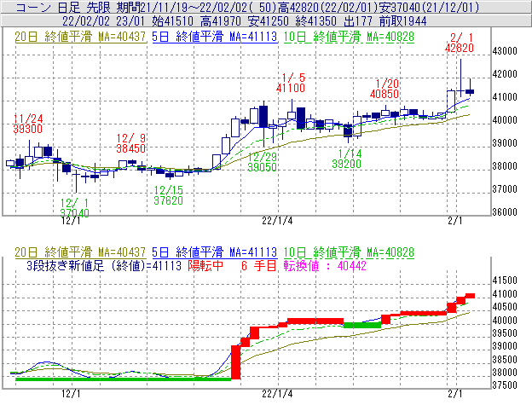Click the 10日 終値平滑 MA=40828 legend in upper chart
The width and height of the screenshot is (532, 405).
pyautogui.click(x=349, y=37)
